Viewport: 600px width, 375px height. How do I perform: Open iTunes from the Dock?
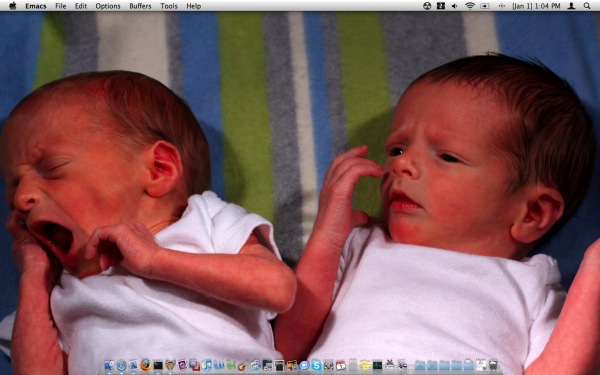coord(207,365)
